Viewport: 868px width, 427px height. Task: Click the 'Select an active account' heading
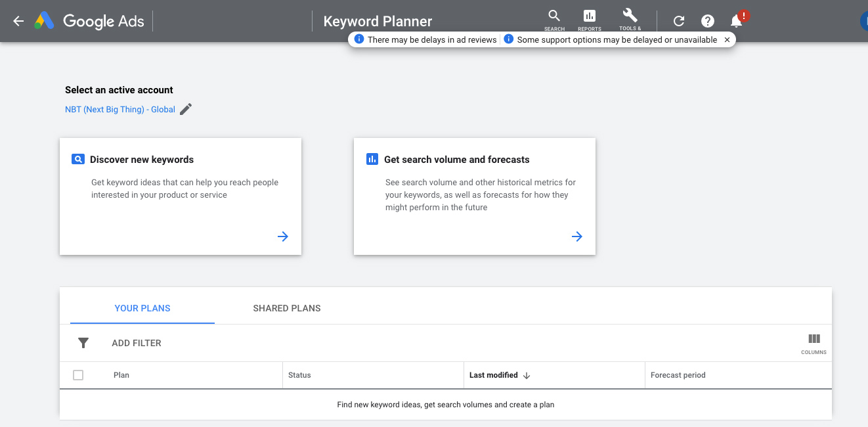coord(119,90)
